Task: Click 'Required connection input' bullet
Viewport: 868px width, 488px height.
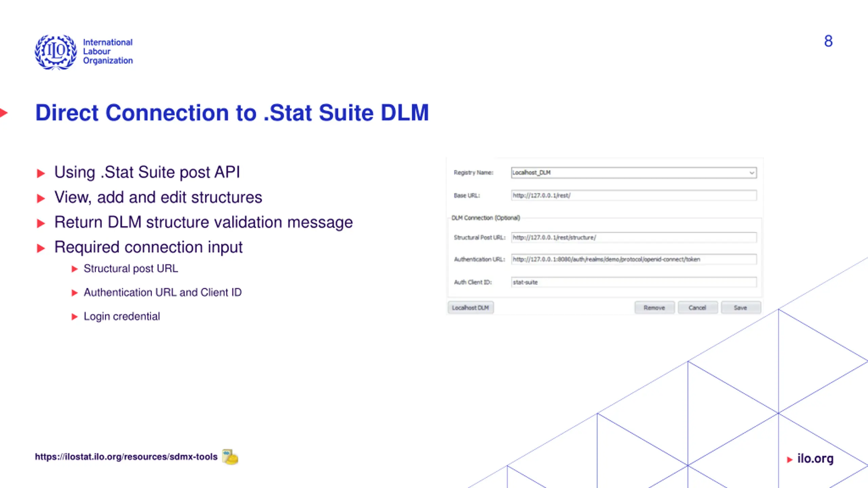Action: (149, 247)
